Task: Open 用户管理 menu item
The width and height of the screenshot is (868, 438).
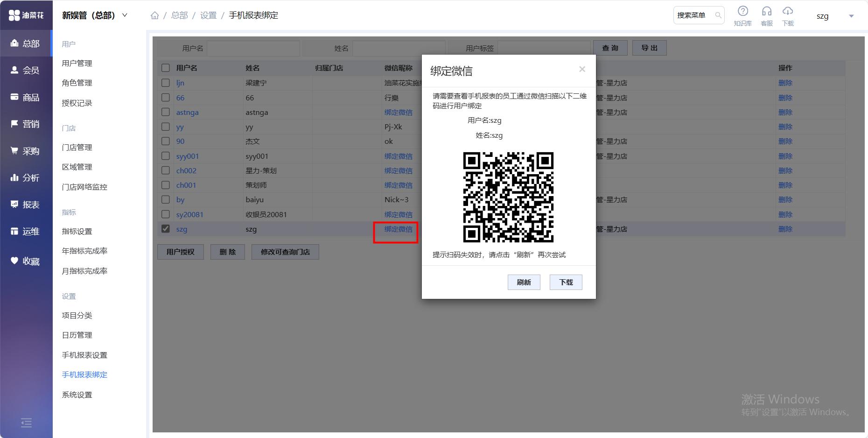Action: point(77,63)
